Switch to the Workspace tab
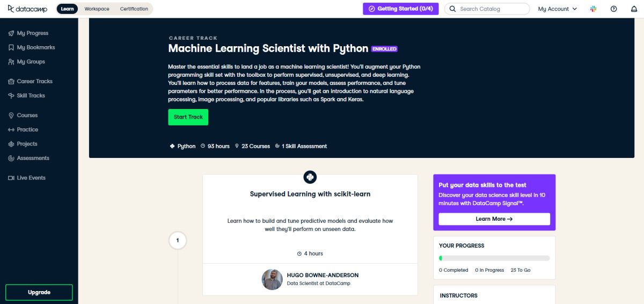The width and height of the screenshot is (644, 304). [x=97, y=9]
